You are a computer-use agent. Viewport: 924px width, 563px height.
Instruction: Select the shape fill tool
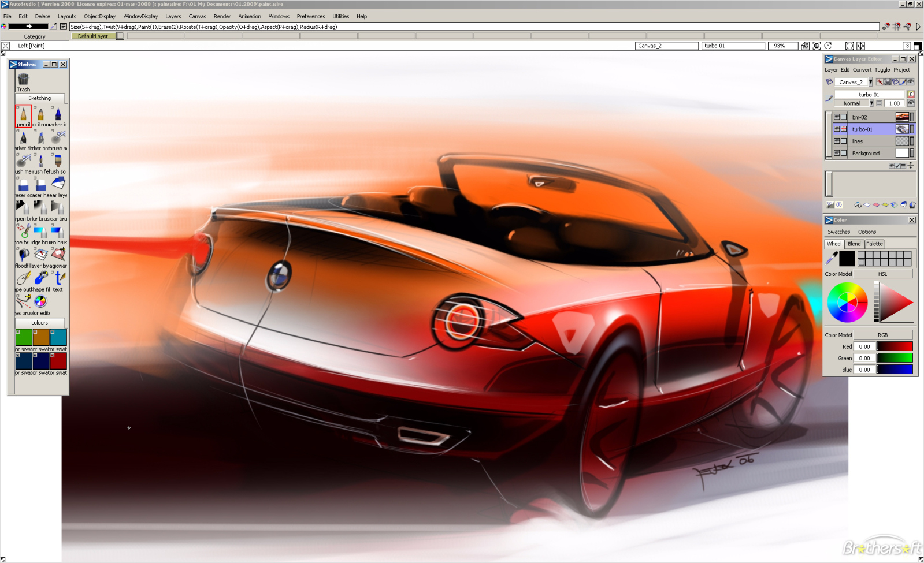(40, 280)
